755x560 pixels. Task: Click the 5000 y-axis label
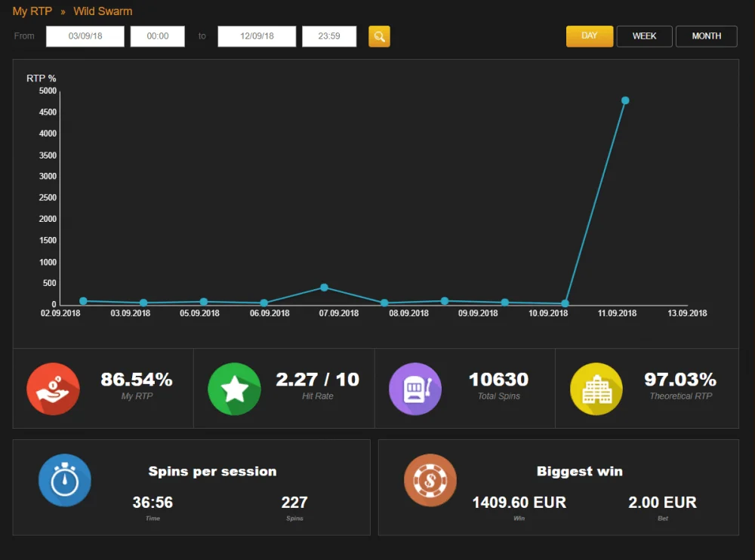click(x=48, y=91)
